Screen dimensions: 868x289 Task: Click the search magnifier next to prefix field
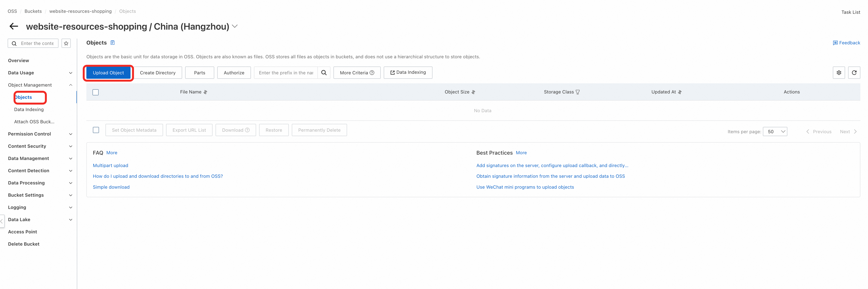(324, 73)
